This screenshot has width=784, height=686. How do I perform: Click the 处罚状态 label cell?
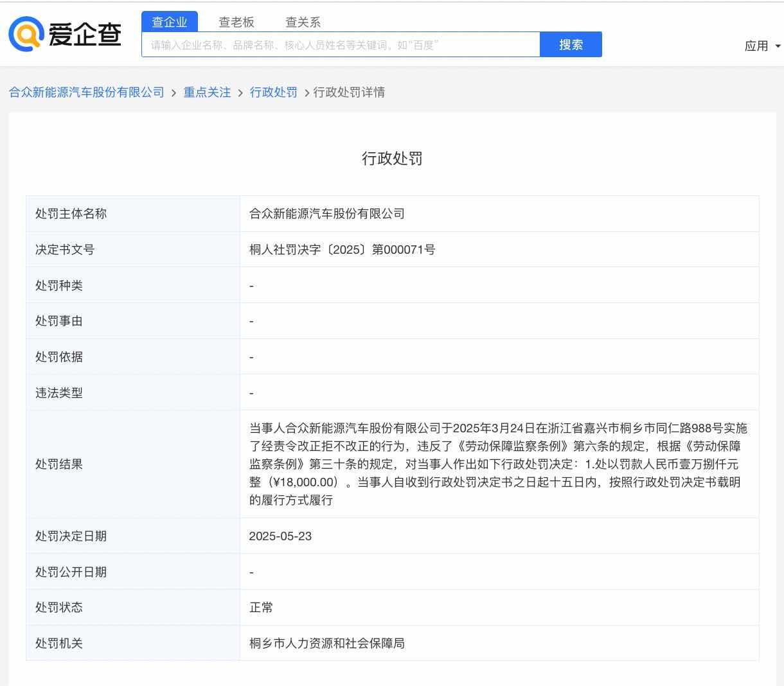point(133,608)
